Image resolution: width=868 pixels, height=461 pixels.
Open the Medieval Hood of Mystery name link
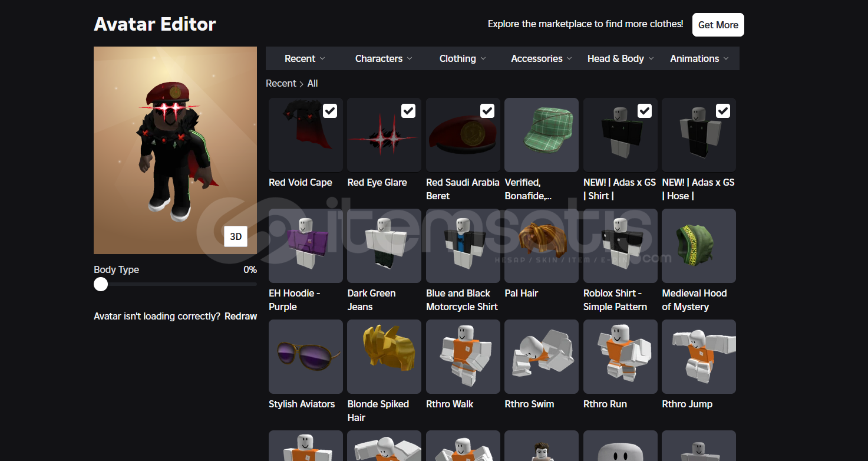tap(694, 299)
